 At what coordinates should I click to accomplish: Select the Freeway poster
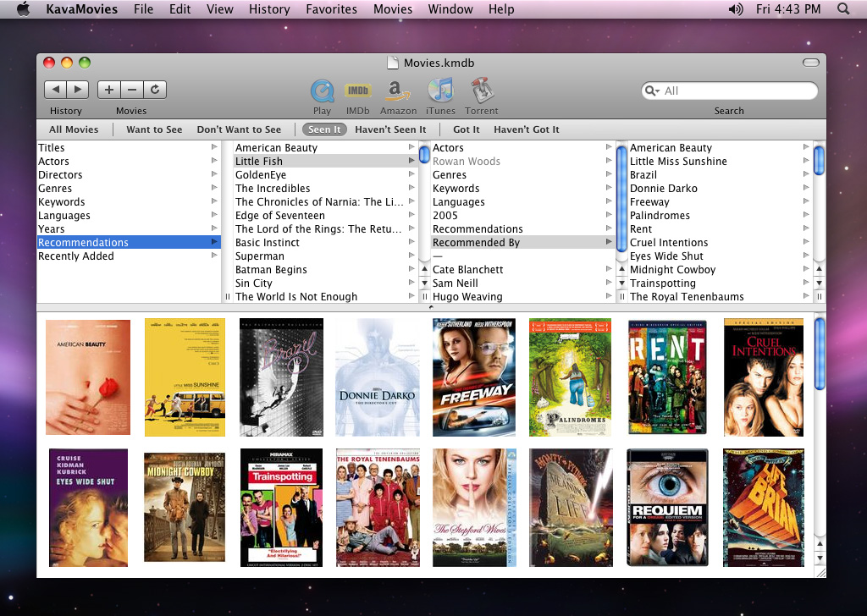474,377
